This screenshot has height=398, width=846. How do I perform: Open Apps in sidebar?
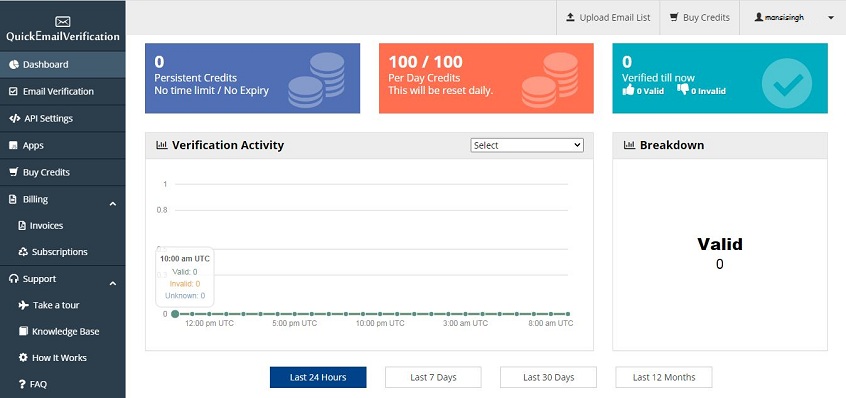coord(63,146)
